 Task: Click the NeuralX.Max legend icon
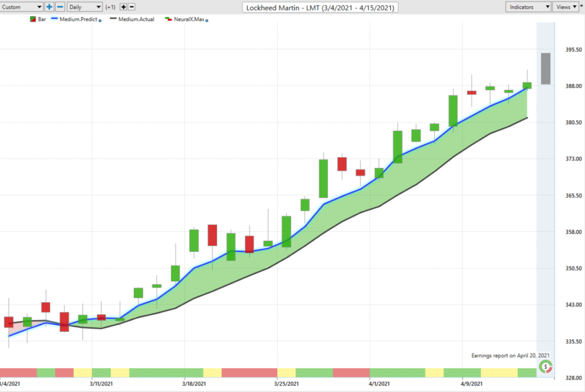click(x=169, y=19)
